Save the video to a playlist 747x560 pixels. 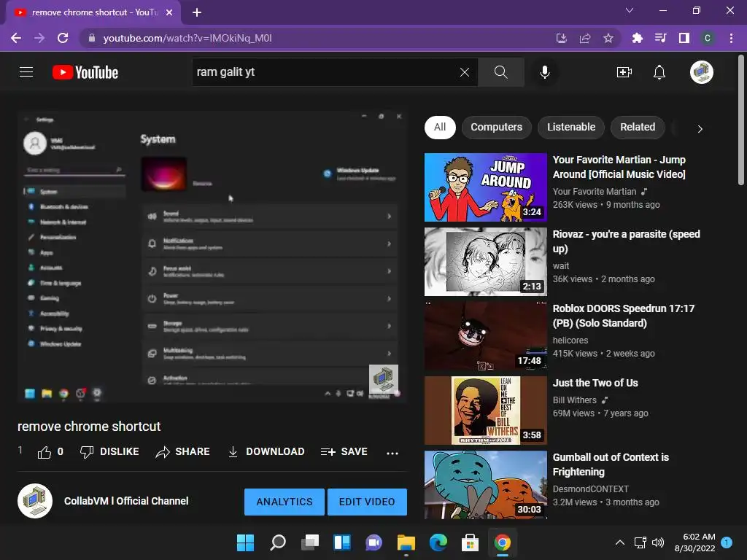344,451
